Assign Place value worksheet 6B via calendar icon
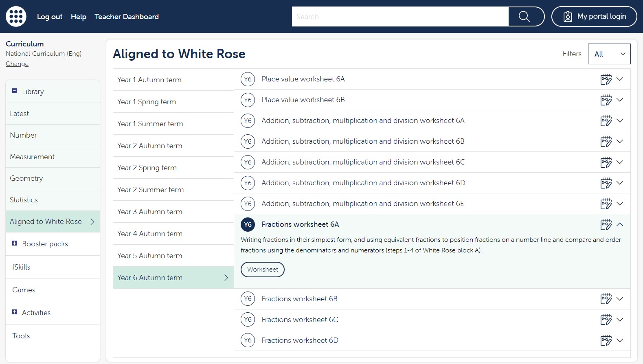 pos(606,100)
